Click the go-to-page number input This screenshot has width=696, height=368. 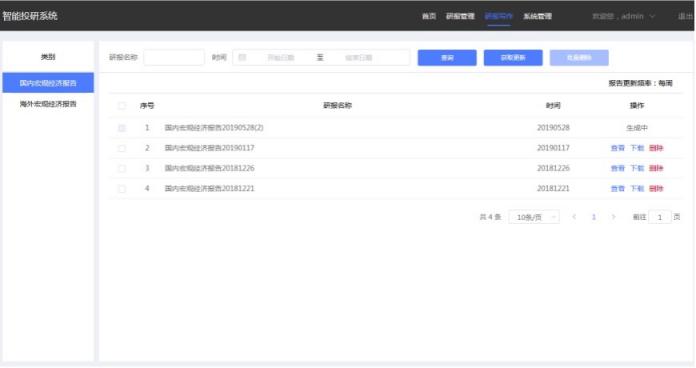pyautogui.click(x=660, y=217)
